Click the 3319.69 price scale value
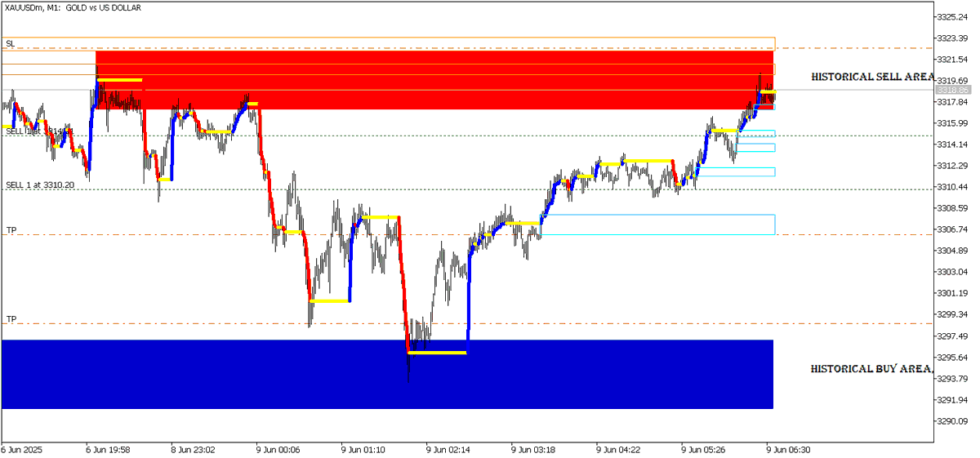 pos(952,81)
